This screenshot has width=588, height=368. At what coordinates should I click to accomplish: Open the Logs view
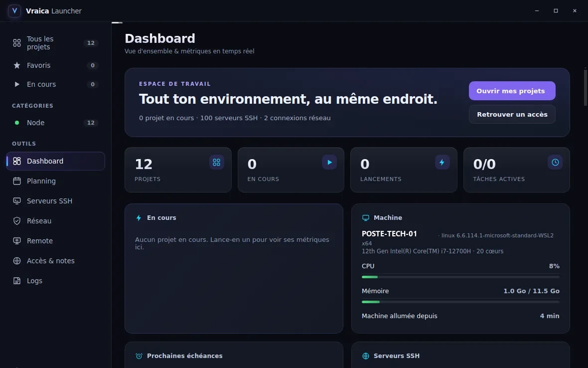click(x=55, y=281)
